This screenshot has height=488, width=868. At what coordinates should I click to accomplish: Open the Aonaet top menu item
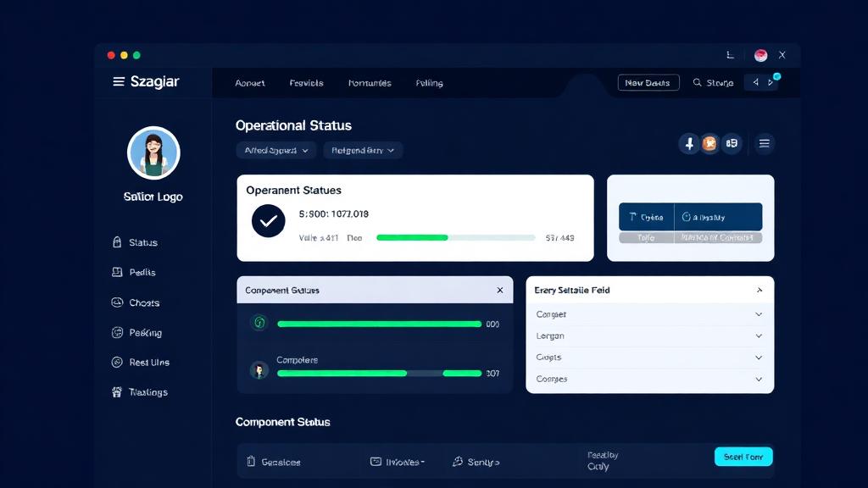(x=250, y=83)
